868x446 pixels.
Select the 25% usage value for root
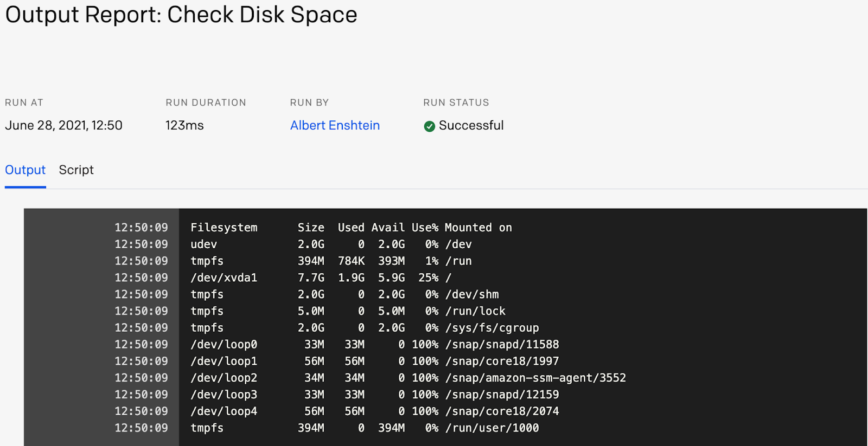429,277
